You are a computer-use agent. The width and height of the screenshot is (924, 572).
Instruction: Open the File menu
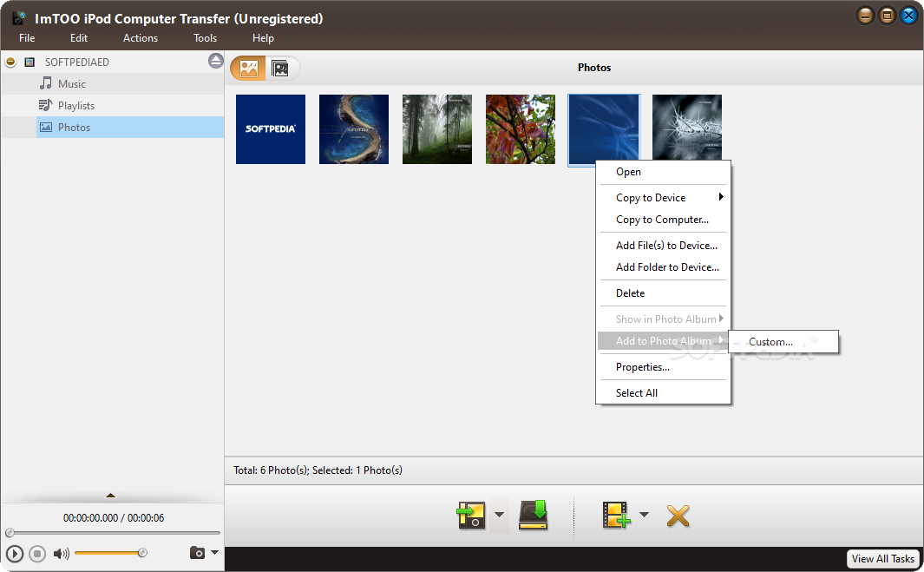click(x=27, y=37)
